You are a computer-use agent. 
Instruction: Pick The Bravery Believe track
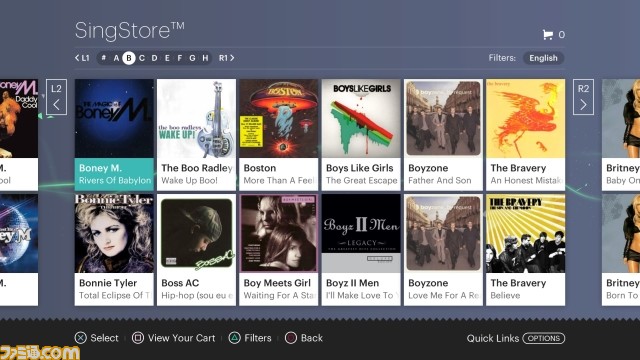(x=526, y=250)
